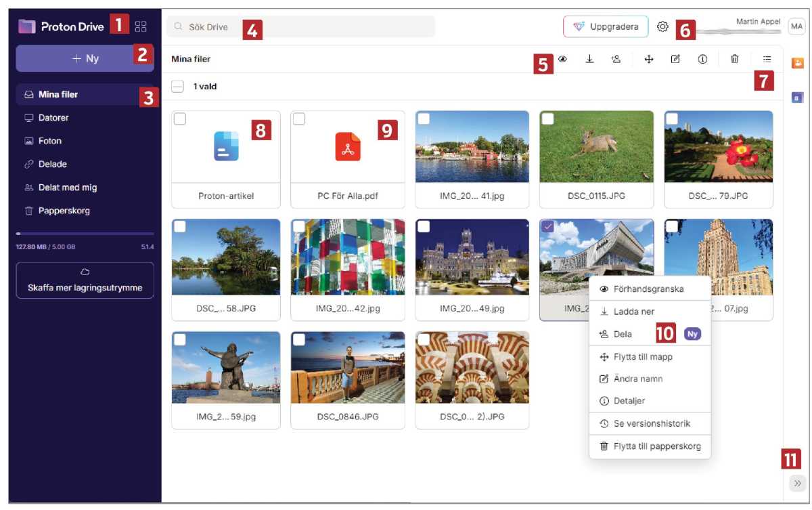Switch layout with the list view icon
Viewport: 812px width, 510px height.
tap(767, 60)
